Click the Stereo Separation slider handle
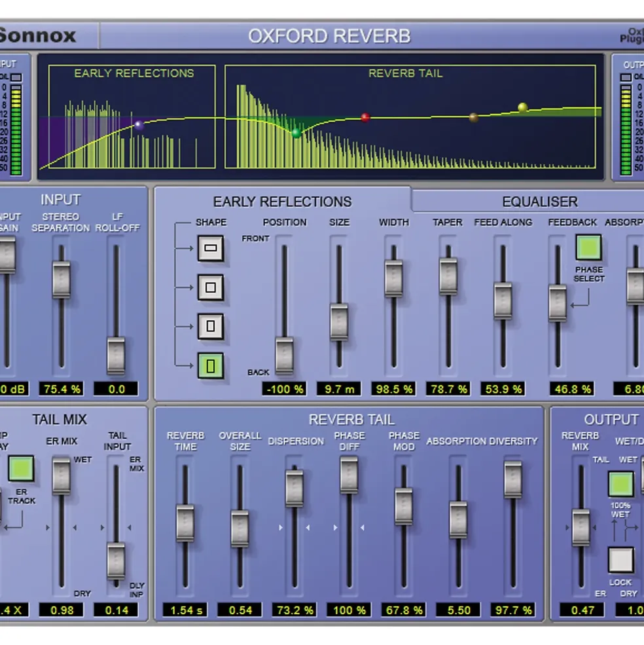 (x=62, y=280)
